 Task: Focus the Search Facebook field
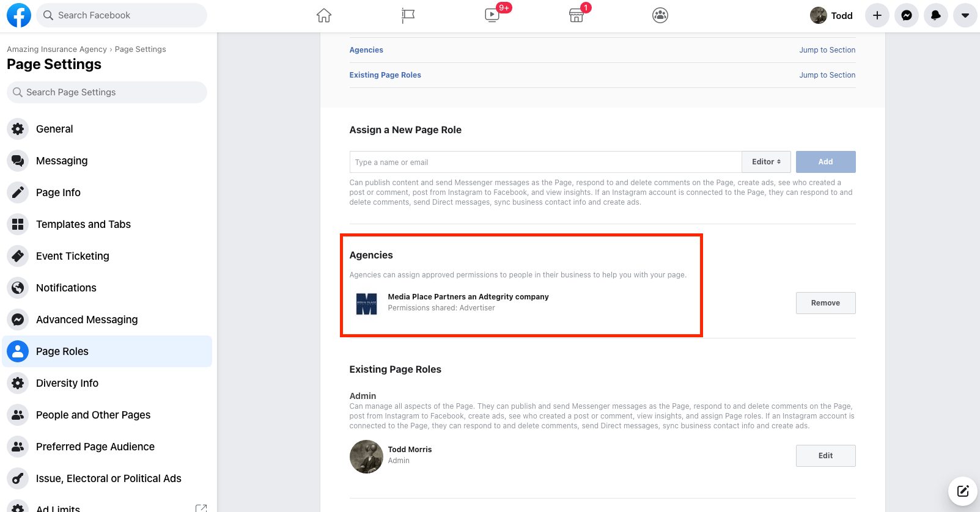[122, 15]
